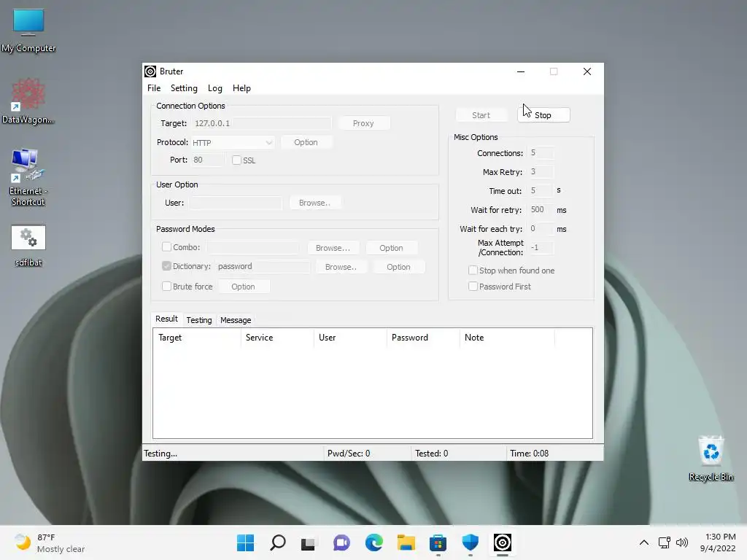Click the Max Retry value field

pos(541,172)
